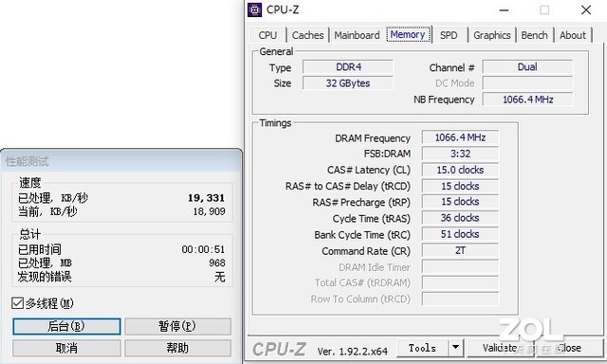Open the Graphics tab
607x364 pixels.
[x=492, y=35]
